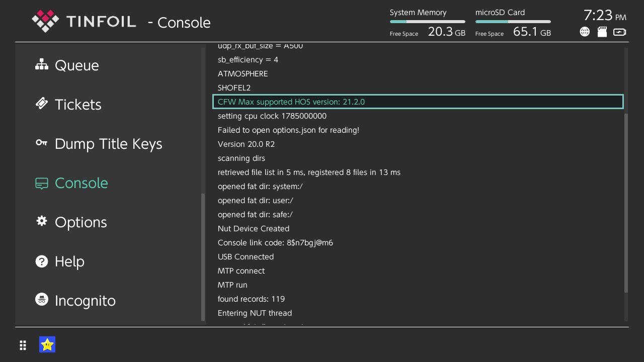644x362 pixels.
Task: Click the SD card status icon
Action: (x=602, y=32)
